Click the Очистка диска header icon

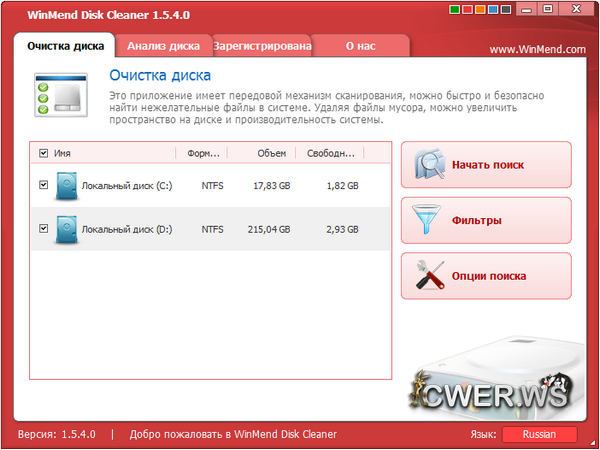click(x=57, y=95)
